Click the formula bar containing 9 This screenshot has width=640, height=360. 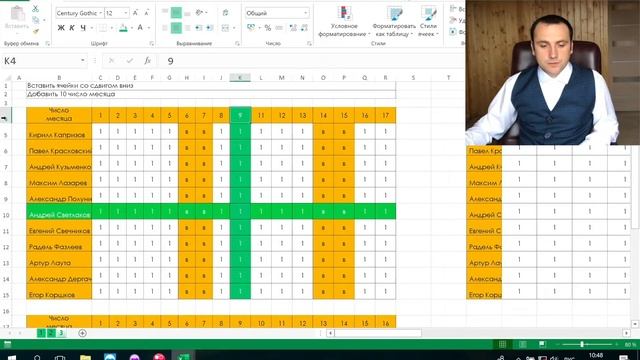312,61
